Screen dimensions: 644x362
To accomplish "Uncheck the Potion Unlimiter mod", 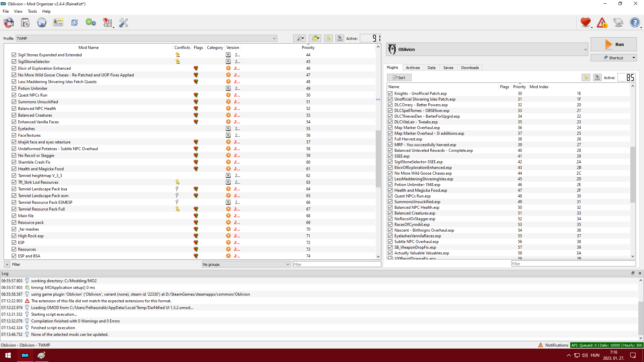I will (x=14, y=88).
